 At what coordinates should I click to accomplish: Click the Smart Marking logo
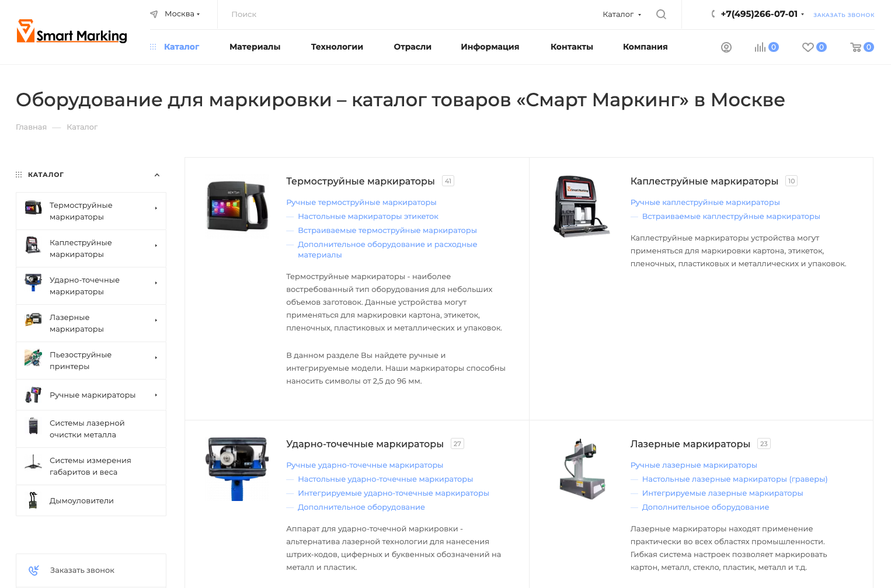(72, 32)
